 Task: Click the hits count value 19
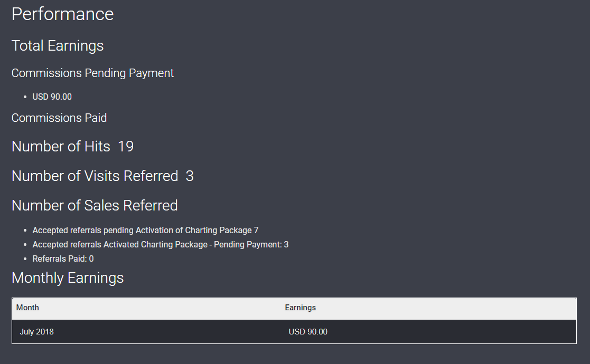126,146
